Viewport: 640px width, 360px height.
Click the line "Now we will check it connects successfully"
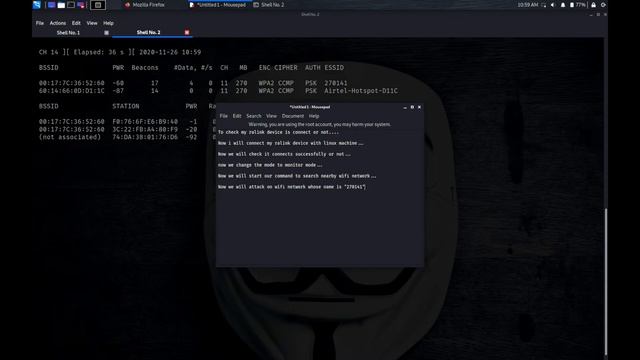pyautogui.click(x=284, y=154)
